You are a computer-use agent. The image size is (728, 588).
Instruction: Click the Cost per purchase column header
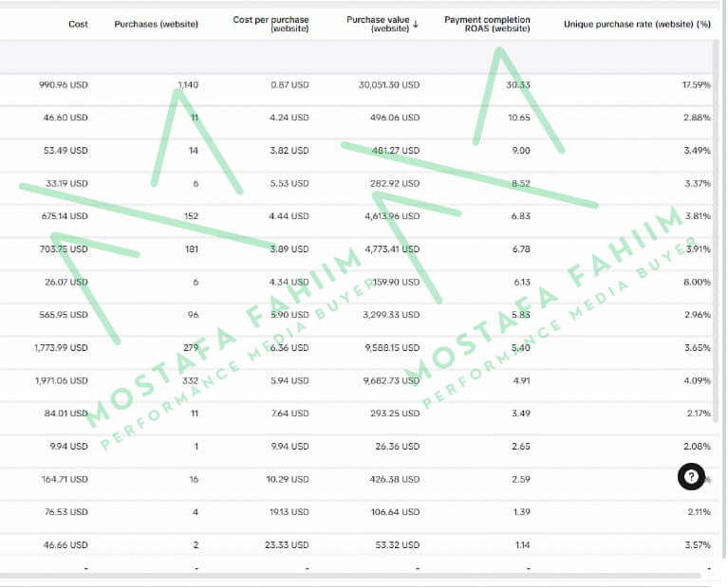(271, 25)
